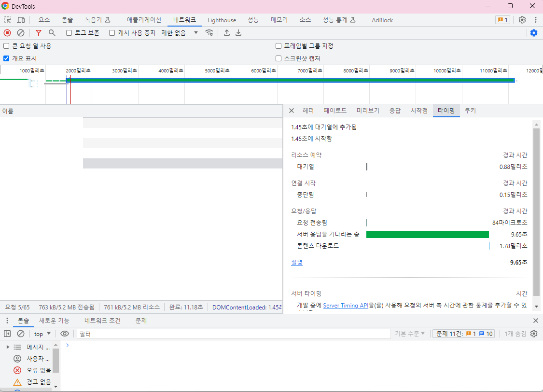Open the drawer three-dot menu
543x392 pixels.
(7, 321)
